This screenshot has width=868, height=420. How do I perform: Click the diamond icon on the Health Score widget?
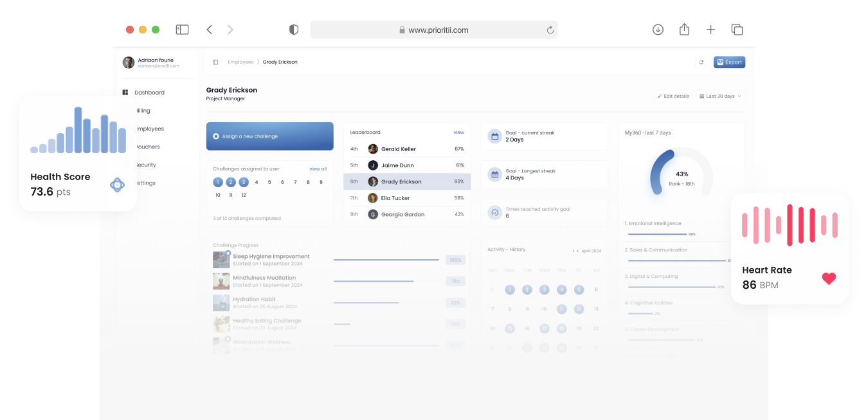117,184
